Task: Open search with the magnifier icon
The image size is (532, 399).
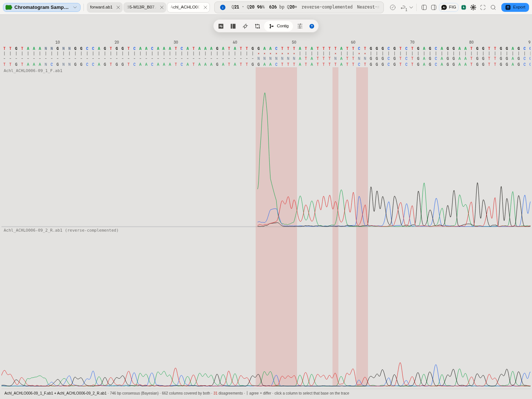Action: (x=493, y=7)
